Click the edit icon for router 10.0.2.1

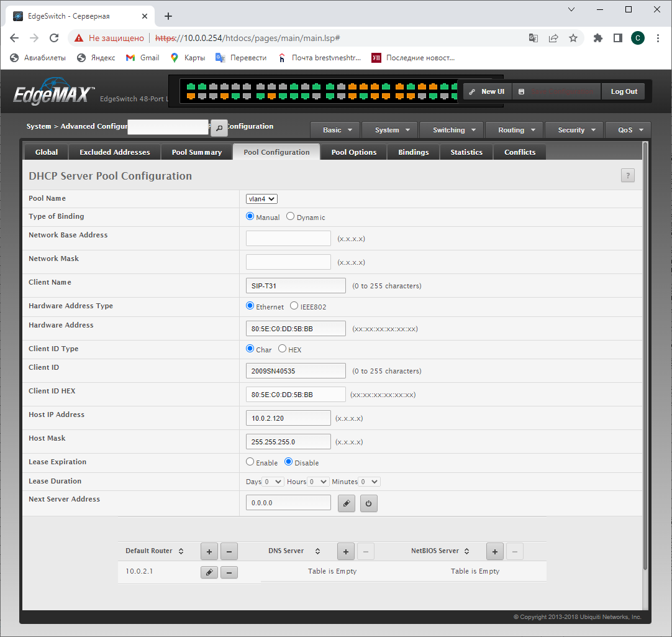(209, 572)
